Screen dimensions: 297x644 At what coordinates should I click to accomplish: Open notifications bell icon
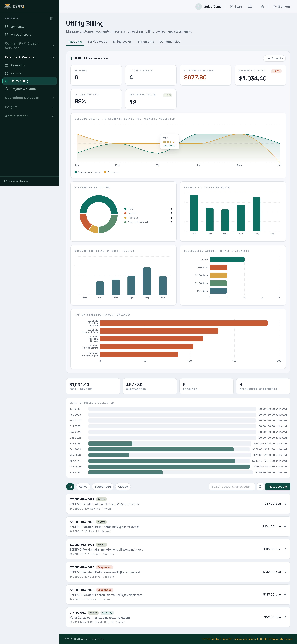[250, 6]
